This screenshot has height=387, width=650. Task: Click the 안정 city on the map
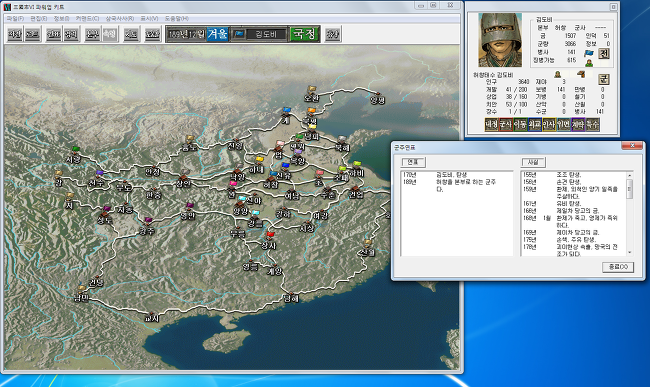pyautogui.click(x=153, y=170)
